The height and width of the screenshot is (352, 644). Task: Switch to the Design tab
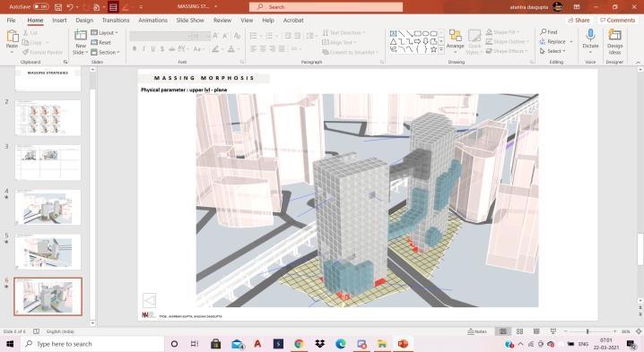coord(84,20)
